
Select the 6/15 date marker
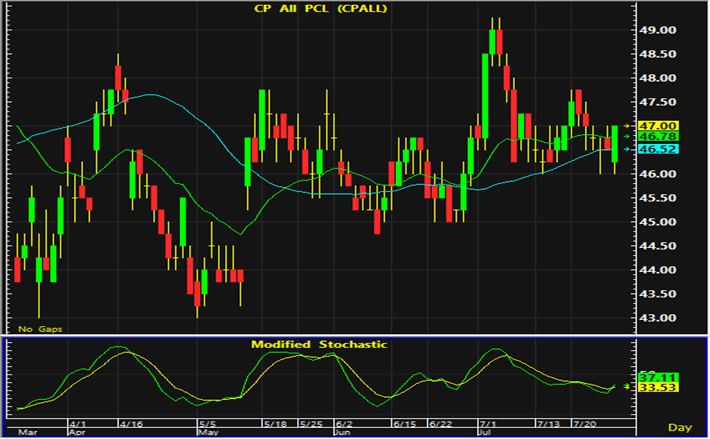pos(404,424)
